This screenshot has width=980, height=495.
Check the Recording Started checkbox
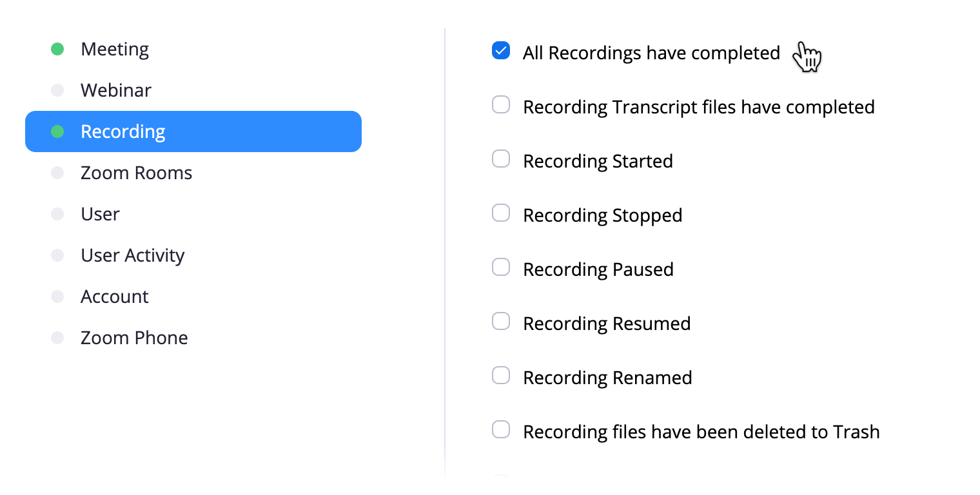click(x=501, y=159)
